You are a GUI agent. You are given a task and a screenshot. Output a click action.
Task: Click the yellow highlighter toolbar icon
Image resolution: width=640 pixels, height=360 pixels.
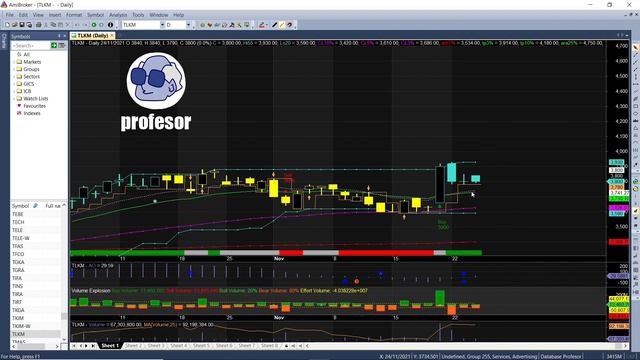click(x=282, y=25)
